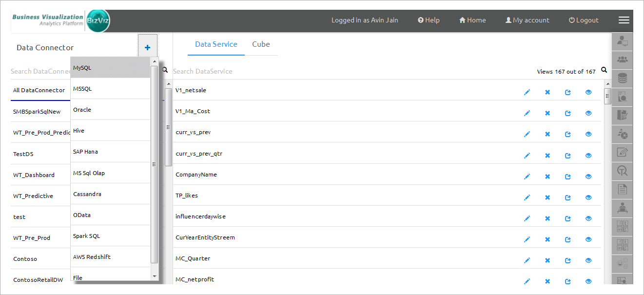
Task: Edit the V1_Ma_Cost data service
Action: coord(527,113)
